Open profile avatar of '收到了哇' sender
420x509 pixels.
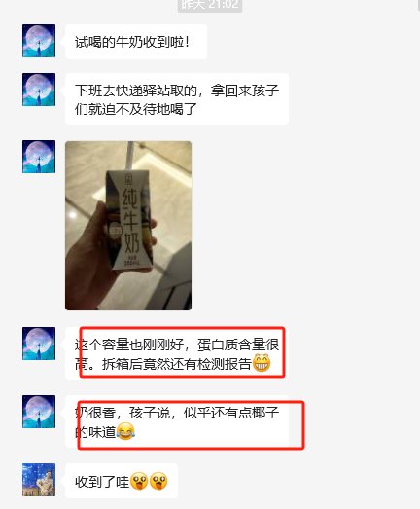[x=39, y=480]
